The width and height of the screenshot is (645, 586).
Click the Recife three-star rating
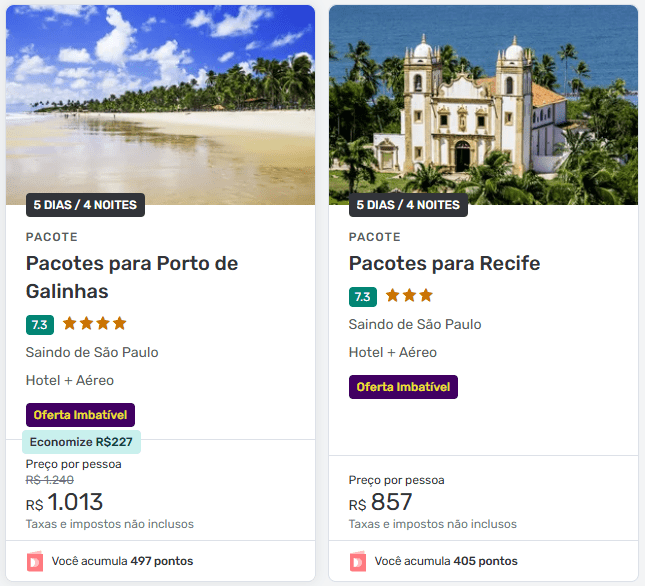tap(409, 295)
